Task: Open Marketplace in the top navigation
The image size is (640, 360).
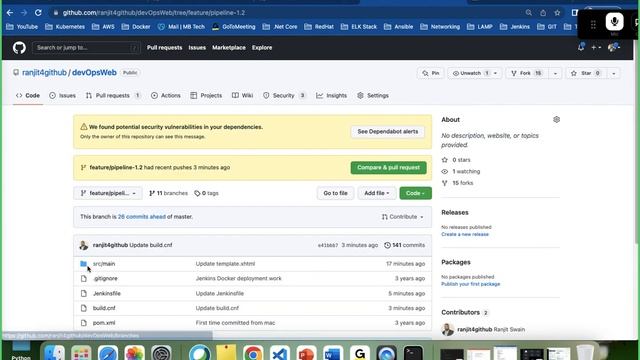Action: pos(229,48)
